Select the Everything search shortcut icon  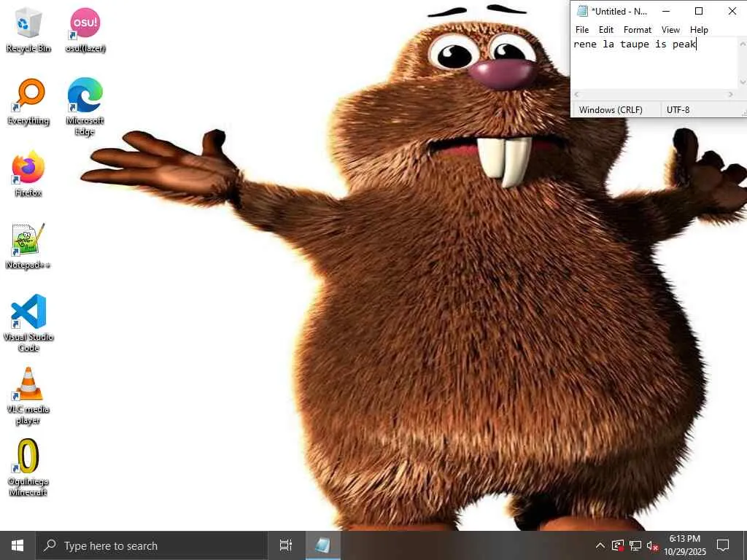[28, 102]
